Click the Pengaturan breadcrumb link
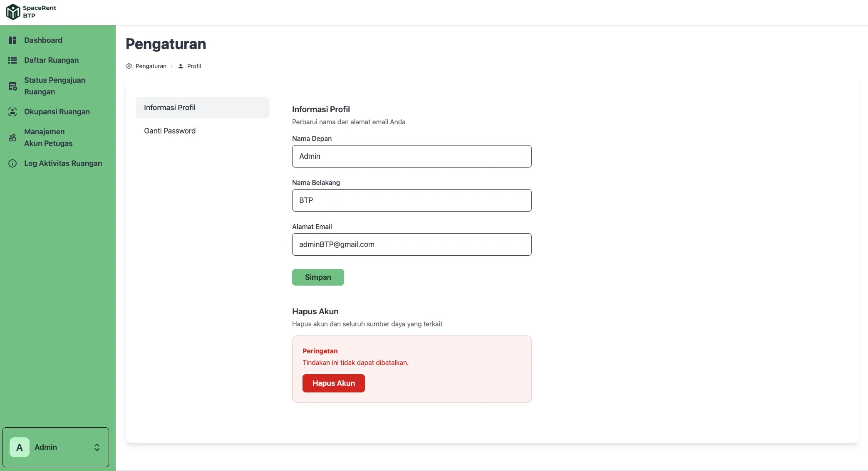868x471 pixels. tap(151, 66)
